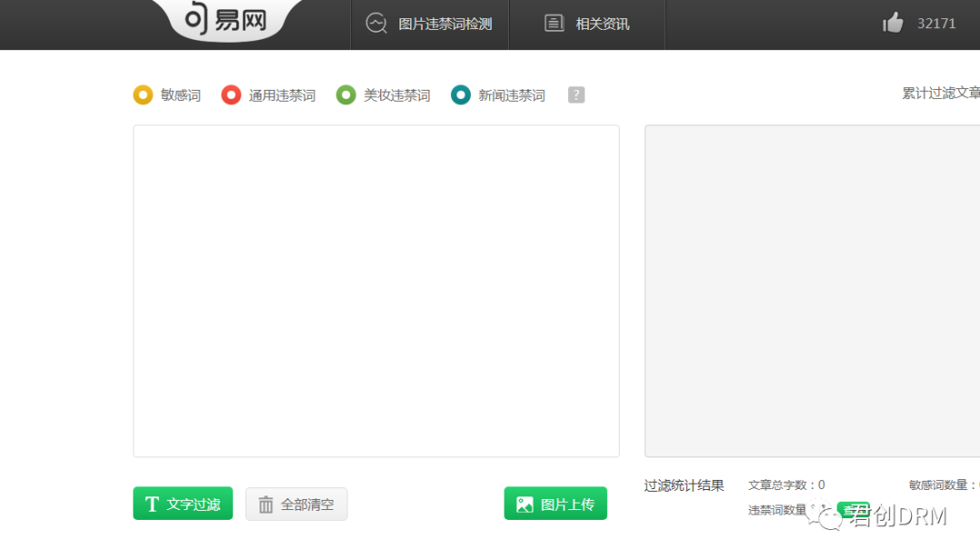Click inside the empty text input area
This screenshot has height=559, width=980.
tap(376, 290)
